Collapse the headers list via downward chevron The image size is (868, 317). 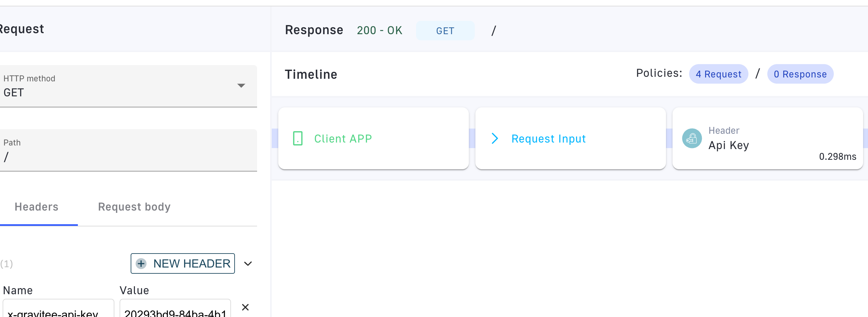click(248, 264)
